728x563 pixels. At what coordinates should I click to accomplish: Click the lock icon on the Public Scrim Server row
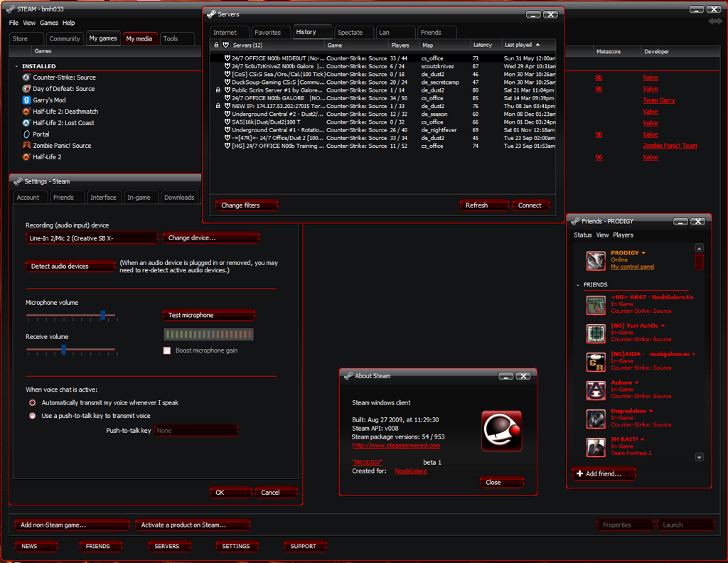tap(218, 90)
